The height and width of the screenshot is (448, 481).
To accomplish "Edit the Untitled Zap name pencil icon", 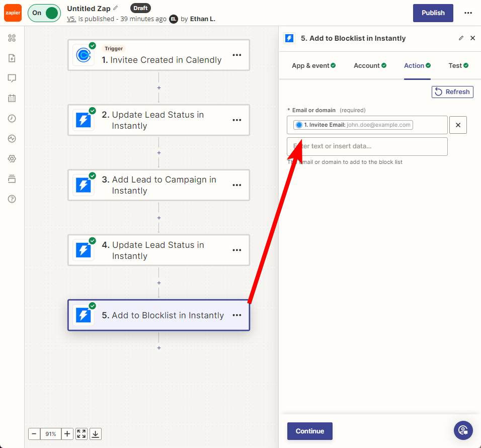I will (x=116, y=8).
